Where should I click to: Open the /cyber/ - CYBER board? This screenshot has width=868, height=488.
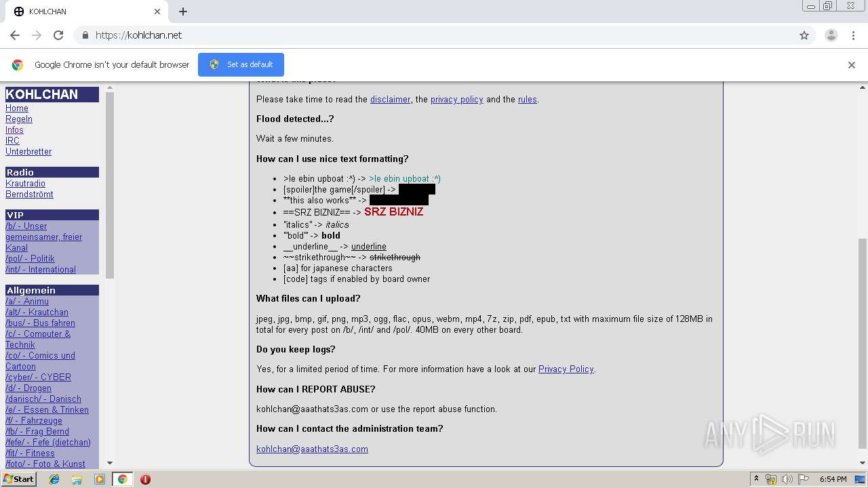(38, 377)
